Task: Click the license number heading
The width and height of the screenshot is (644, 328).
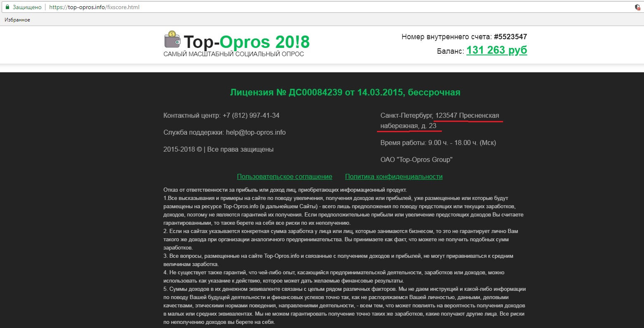Action: [345, 92]
